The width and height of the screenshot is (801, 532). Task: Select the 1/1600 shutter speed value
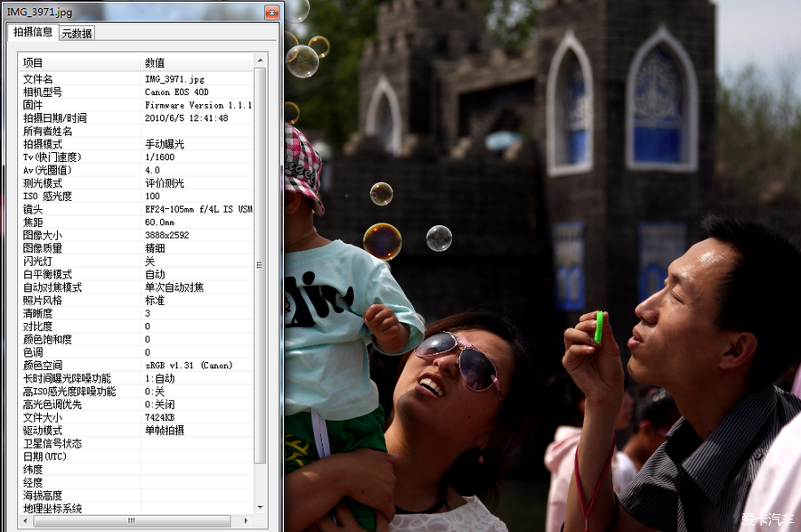[160, 157]
